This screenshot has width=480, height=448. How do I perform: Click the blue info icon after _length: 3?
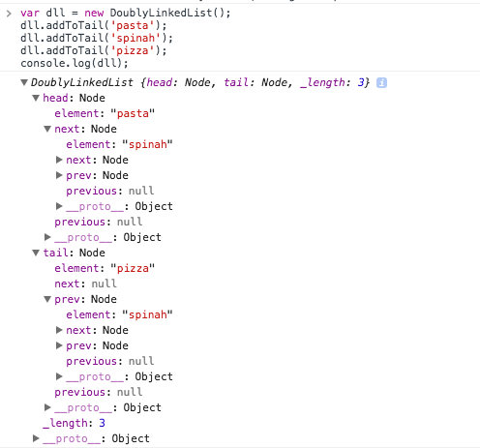(x=381, y=82)
